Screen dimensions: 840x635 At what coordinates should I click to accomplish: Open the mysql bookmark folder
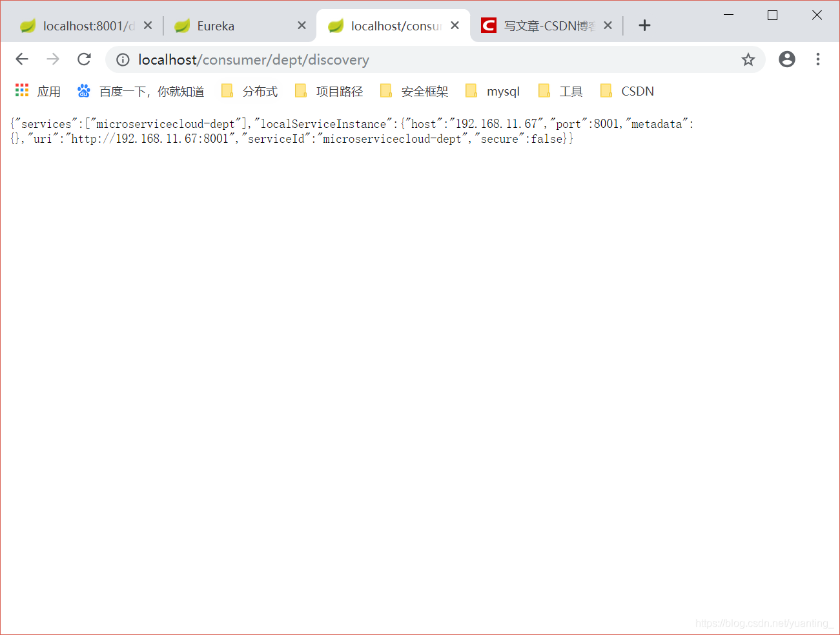point(493,91)
